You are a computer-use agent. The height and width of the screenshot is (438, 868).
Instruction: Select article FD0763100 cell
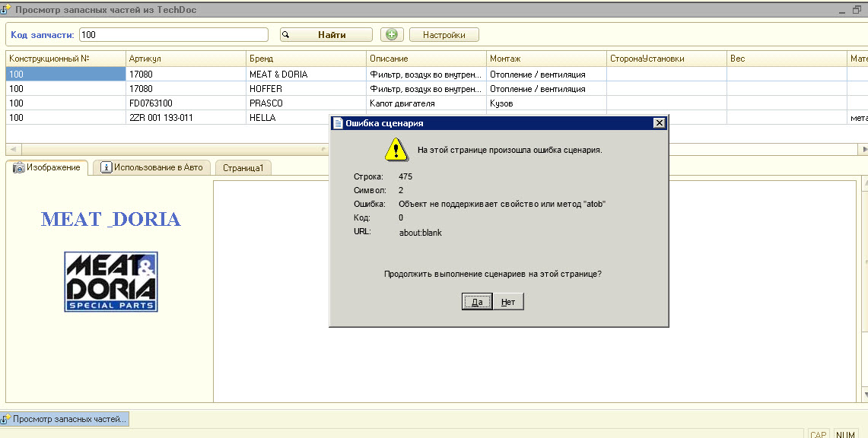(x=186, y=103)
